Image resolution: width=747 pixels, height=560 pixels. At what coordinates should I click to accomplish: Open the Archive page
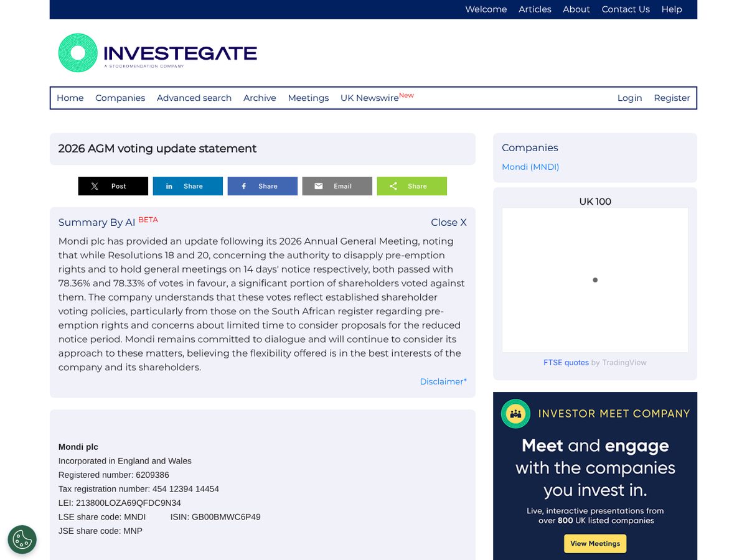(260, 98)
